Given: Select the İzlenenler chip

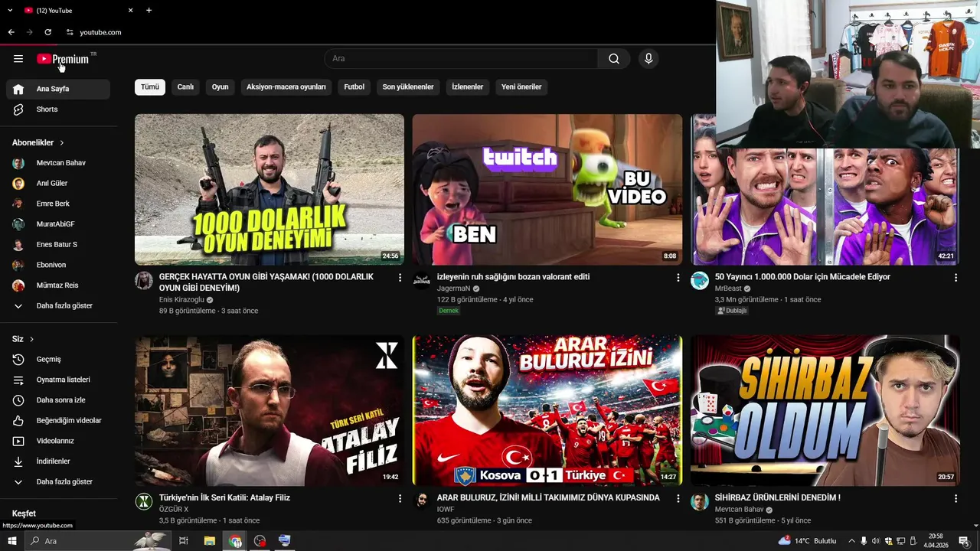Looking at the screenshot, I should [x=468, y=87].
